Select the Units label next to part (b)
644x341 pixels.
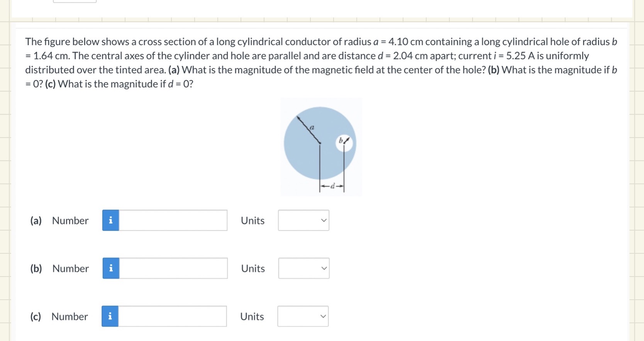point(253,268)
